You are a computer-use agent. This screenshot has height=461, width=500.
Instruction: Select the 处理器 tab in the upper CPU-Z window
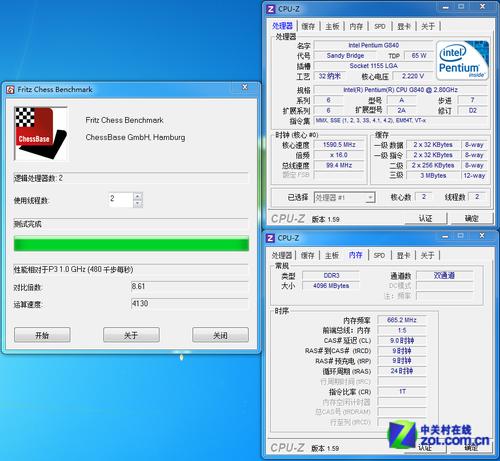point(282,26)
